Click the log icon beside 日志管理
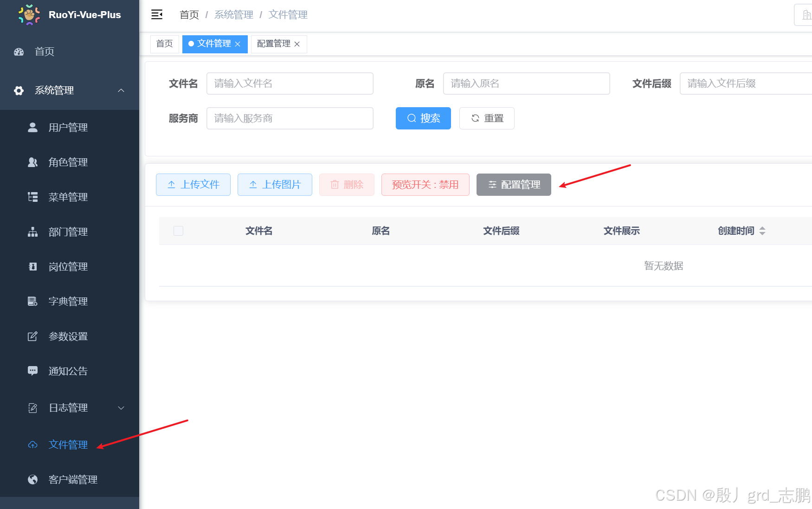 tap(32, 408)
